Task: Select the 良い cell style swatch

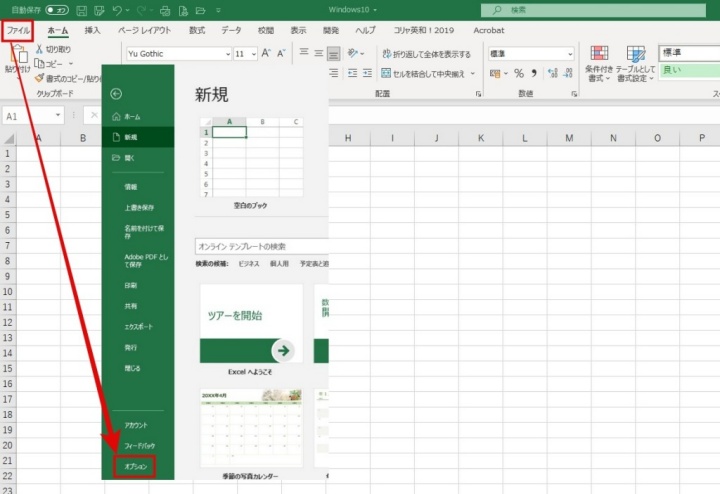Action: coord(689,70)
